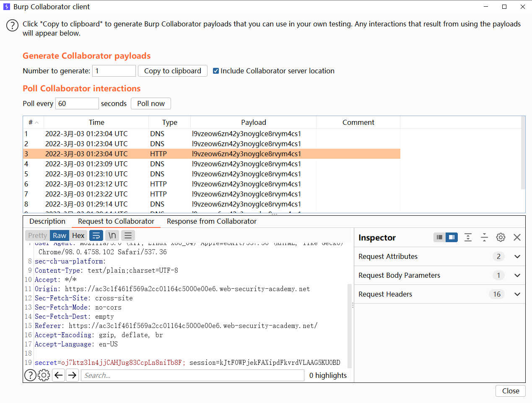This screenshot has width=532, height=403.
Task: Expand all Inspector sections icon
Action: (x=468, y=238)
